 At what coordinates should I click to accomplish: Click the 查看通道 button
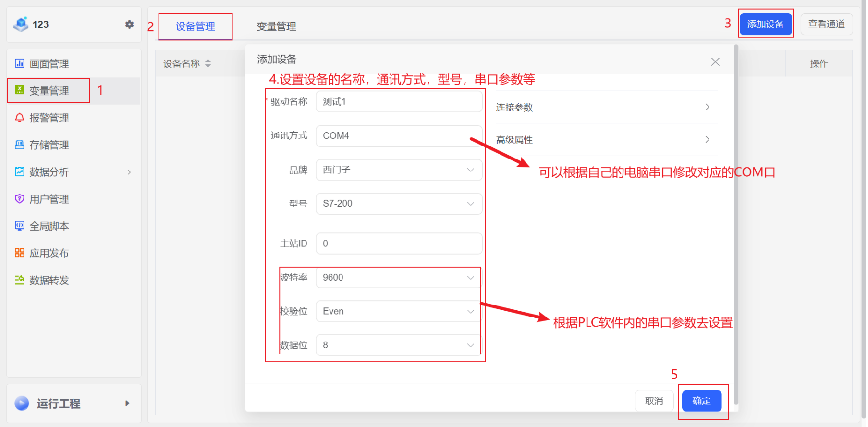(x=826, y=24)
